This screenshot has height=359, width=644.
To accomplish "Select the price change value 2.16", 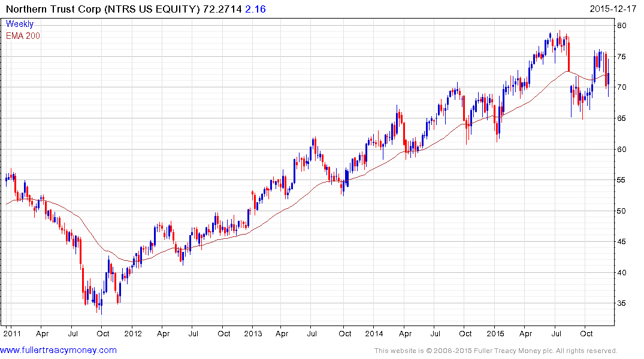I will pos(255,9).
